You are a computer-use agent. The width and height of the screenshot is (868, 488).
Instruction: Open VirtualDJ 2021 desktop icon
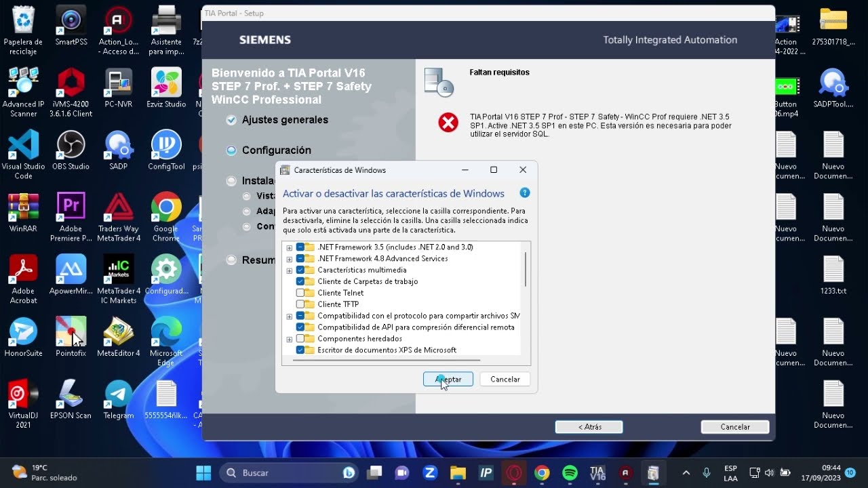pos(23,404)
